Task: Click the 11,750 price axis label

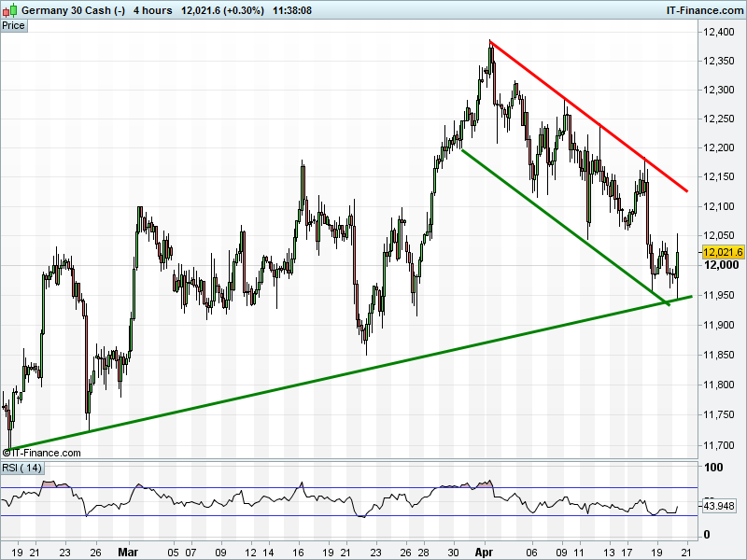Action: (x=719, y=414)
